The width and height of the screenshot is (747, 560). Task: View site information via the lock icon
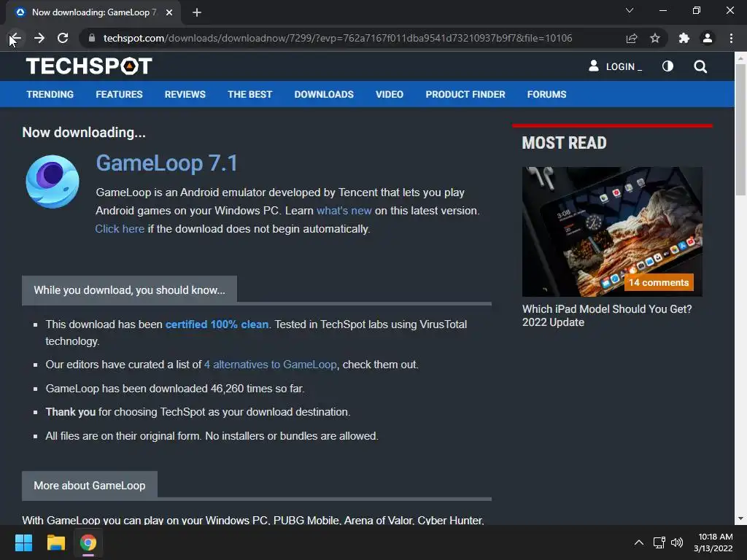tap(92, 38)
